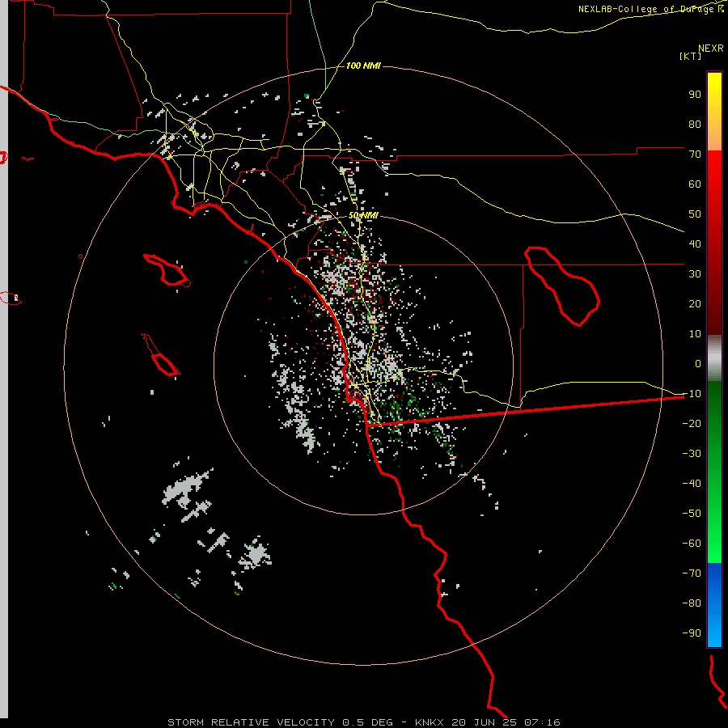The image size is (728, 728).
Task: Click the 70 value on velocity scale
Action: (695, 154)
